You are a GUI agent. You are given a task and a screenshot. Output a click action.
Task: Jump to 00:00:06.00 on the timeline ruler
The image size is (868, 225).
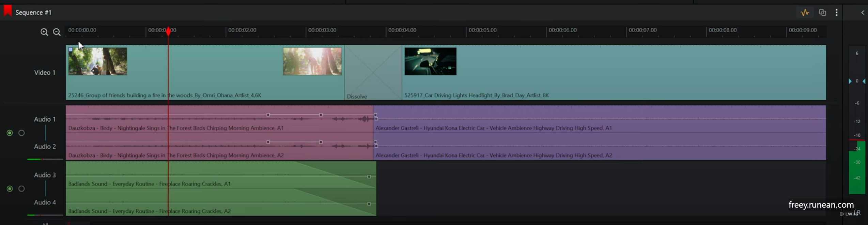point(563,30)
